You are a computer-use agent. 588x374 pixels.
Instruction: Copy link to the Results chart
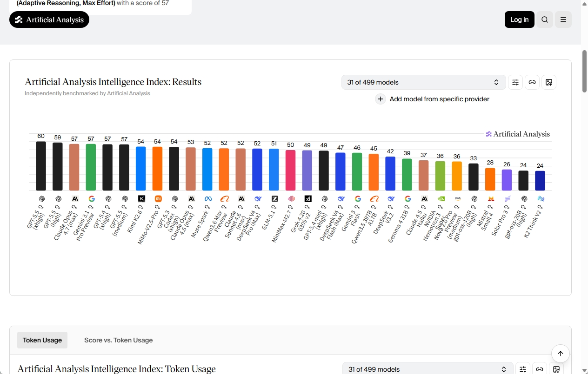pyautogui.click(x=532, y=82)
